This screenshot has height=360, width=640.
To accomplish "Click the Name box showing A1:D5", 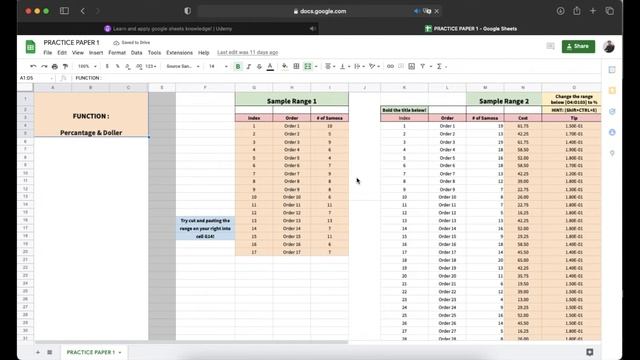I will (36, 78).
